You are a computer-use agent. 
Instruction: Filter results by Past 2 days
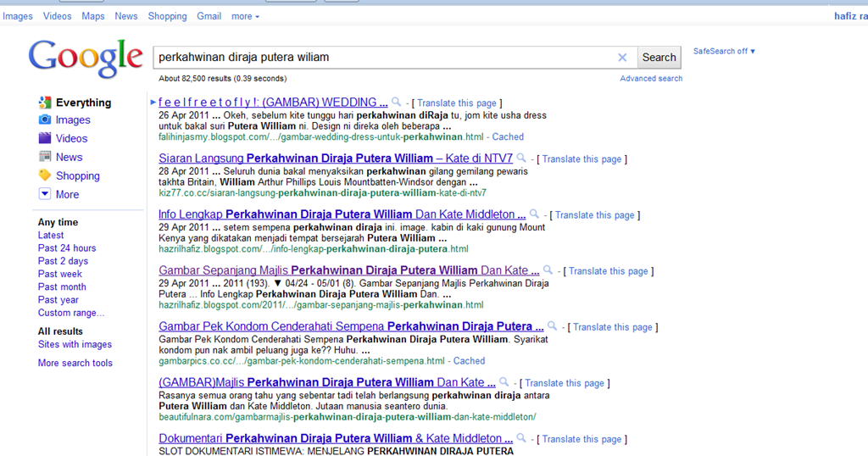[63, 261]
